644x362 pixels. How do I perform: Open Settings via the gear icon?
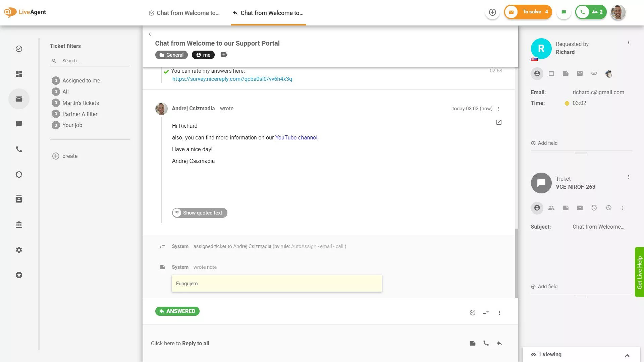click(19, 249)
